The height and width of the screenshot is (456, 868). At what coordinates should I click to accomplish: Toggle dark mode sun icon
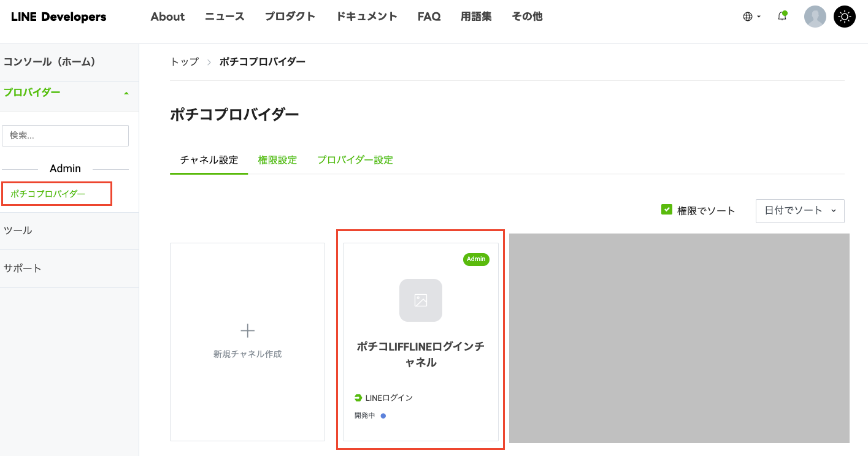coord(845,17)
